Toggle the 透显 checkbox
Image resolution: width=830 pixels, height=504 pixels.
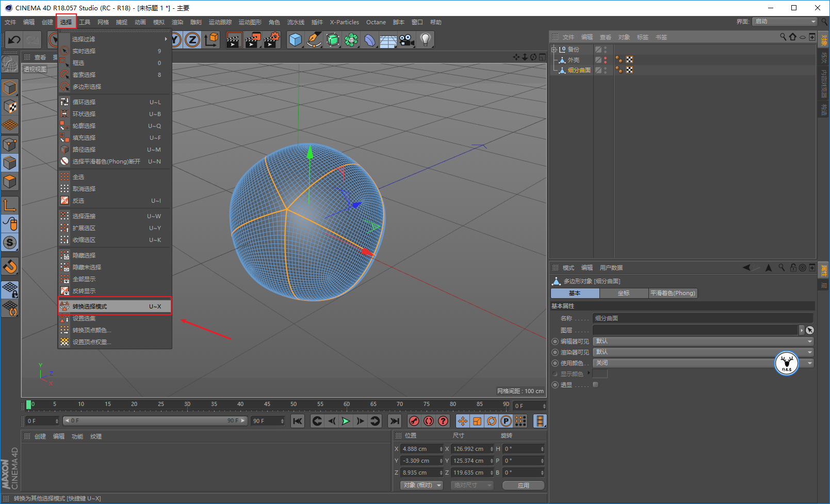click(x=596, y=385)
